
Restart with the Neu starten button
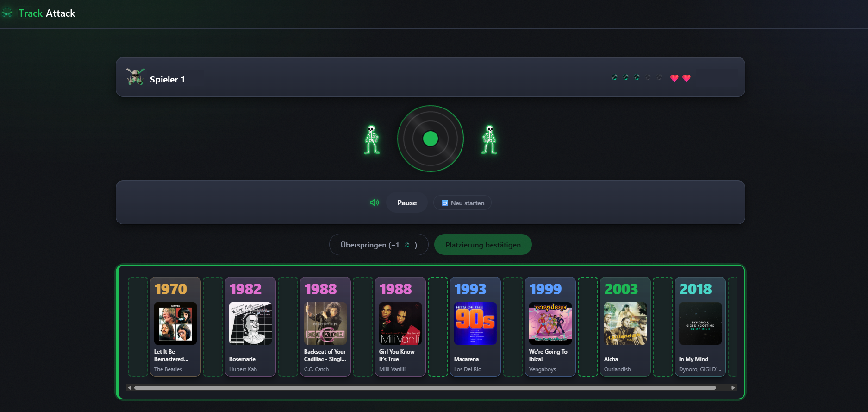(x=462, y=203)
